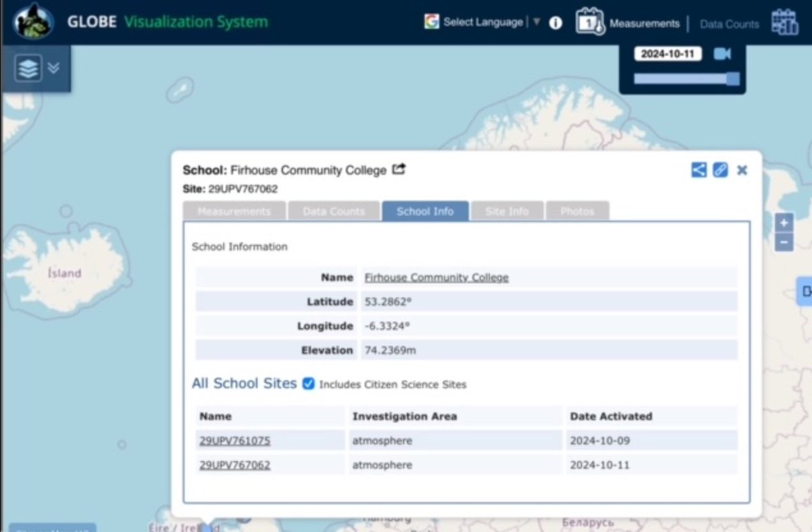Switch to Measurements mode in header
Viewport: 812px width, 532px height.
click(644, 24)
